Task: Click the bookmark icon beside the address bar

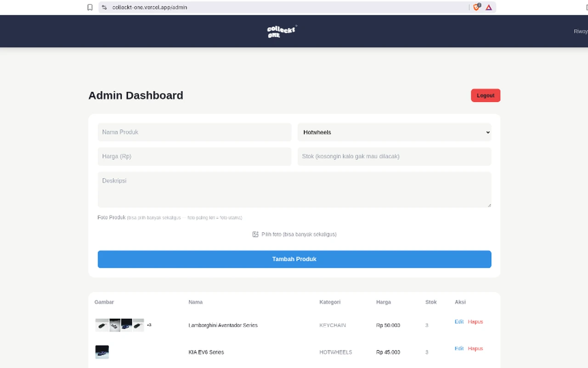Action: [90, 7]
